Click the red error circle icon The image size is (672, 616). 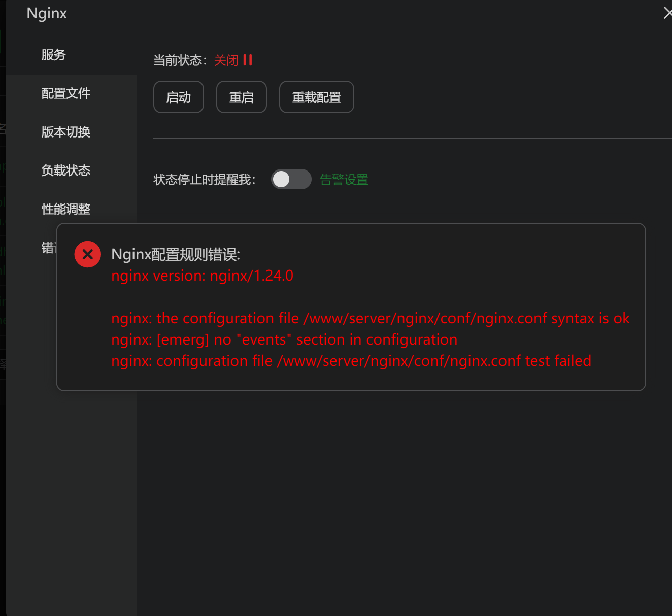pyautogui.click(x=87, y=254)
